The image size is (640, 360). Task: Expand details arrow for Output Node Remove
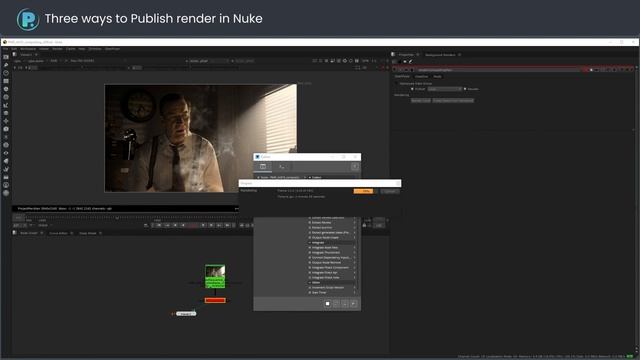(354, 262)
